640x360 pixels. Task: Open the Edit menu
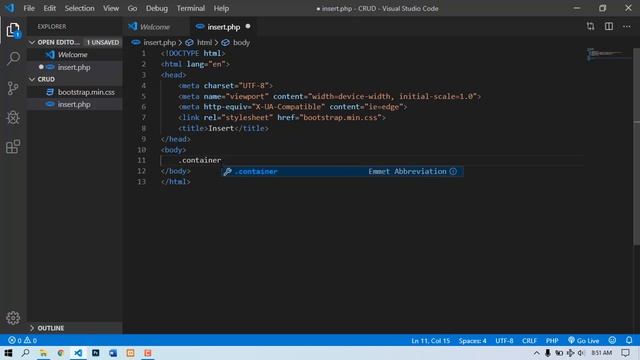coord(49,8)
